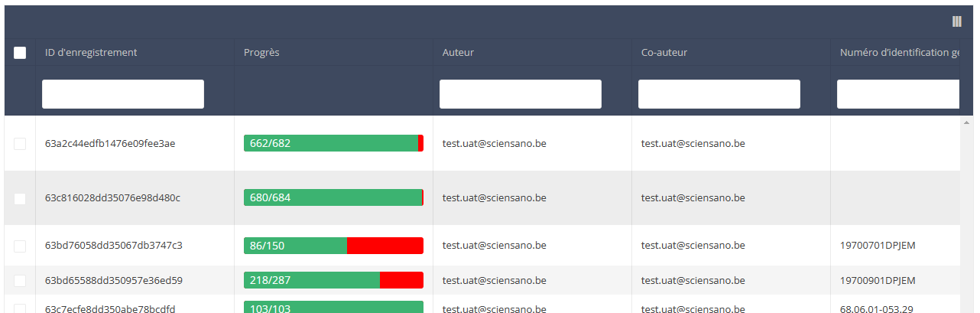The image size is (980, 313).
Task: Check the box for record 63c816028dd35076e98d480c
Action: (x=20, y=198)
